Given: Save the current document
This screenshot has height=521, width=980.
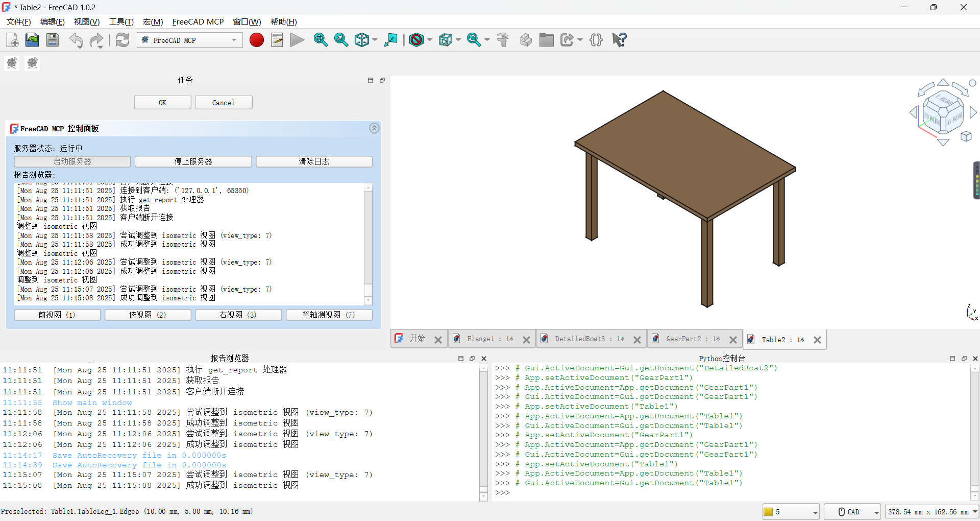Looking at the screenshot, I should pos(52,40).
